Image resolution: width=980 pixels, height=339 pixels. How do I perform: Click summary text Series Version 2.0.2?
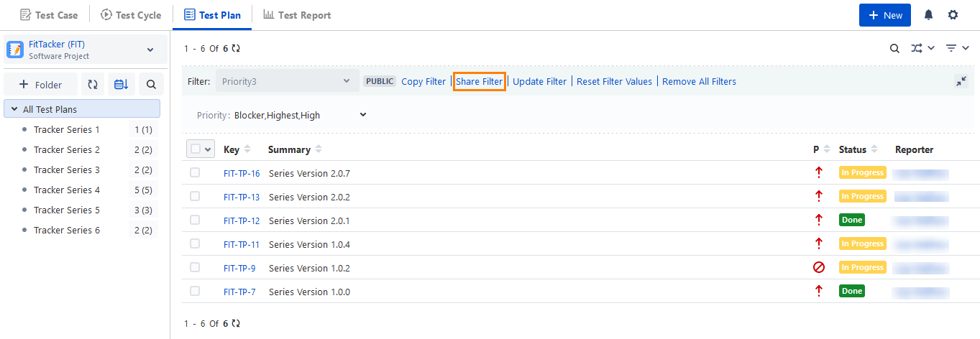coord(309,197)
